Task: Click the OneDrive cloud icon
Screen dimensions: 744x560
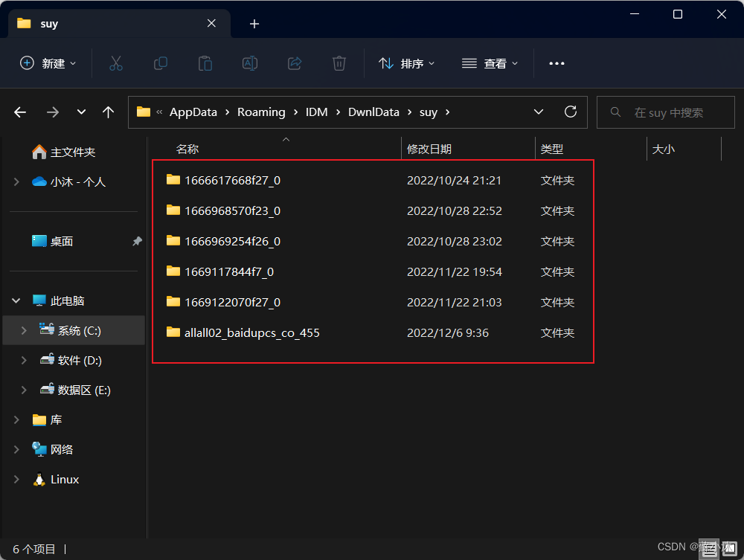Action: pos(39,181)
